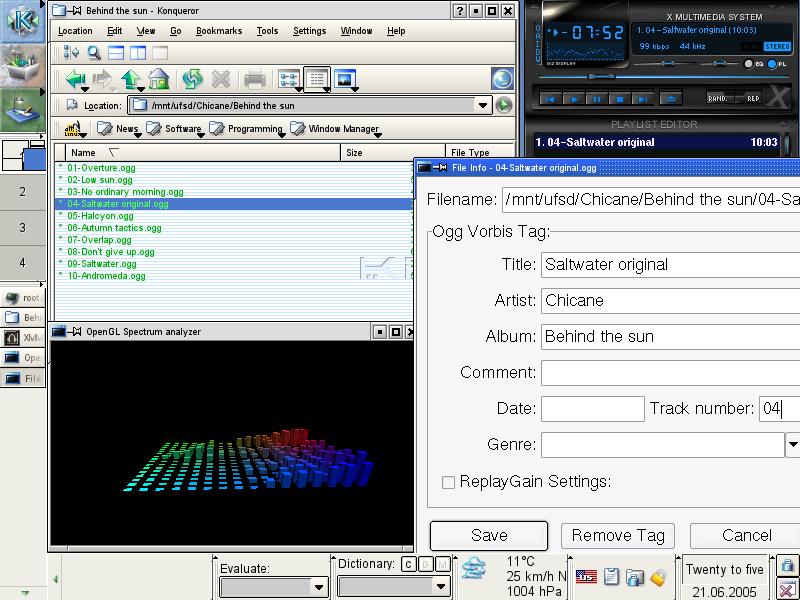Switch to tree view mode icon
Screen dimensions: 800x600
[x=289, y=80]
